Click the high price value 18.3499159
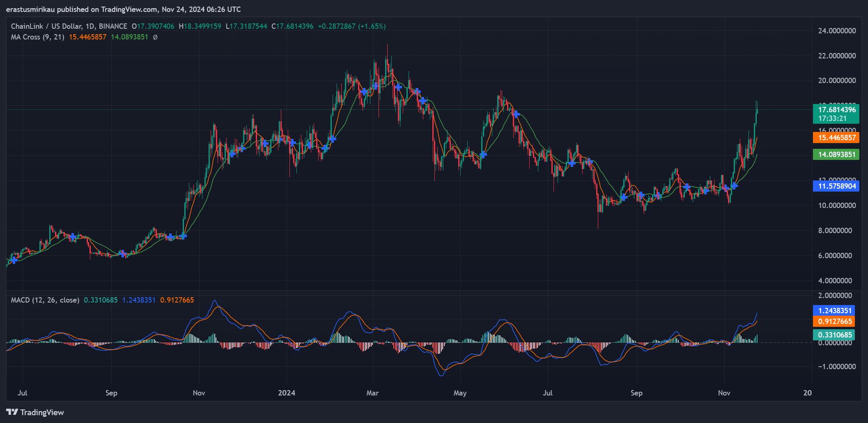 (202, 26)
